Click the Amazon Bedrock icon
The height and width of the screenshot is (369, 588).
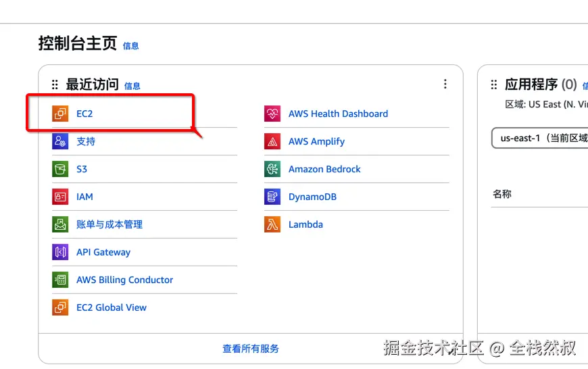[x=272, y=169]
